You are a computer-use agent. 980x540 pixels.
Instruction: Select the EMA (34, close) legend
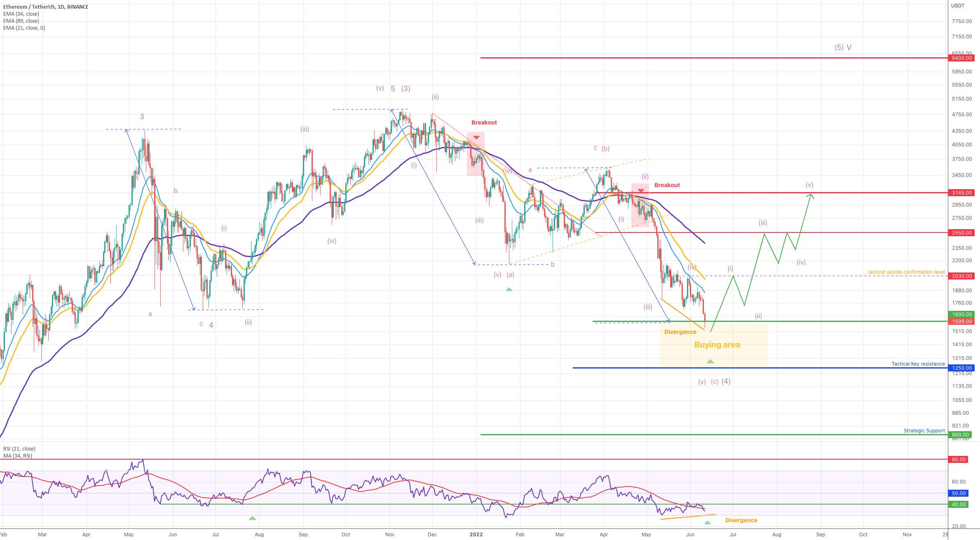pos(21,14)
